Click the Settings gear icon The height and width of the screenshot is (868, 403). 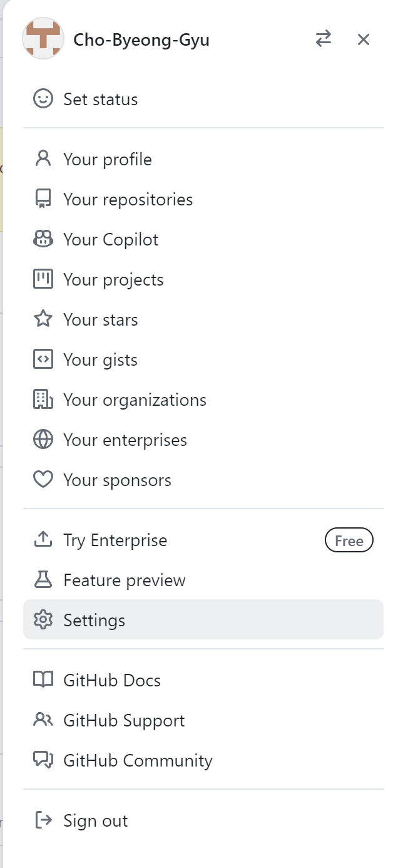[x=43, y=620]
